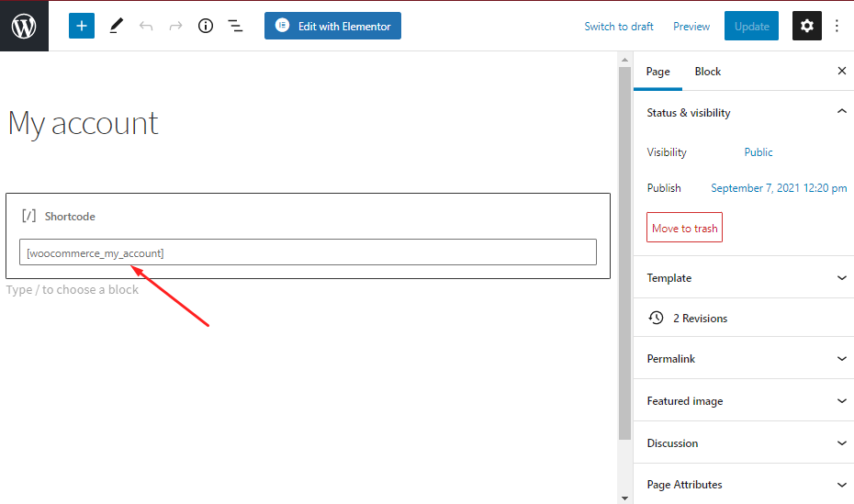The height and width of the screenshot is (504, 854).
Task: Close the settings sidebar with X
Action: (x=841, y=71)
